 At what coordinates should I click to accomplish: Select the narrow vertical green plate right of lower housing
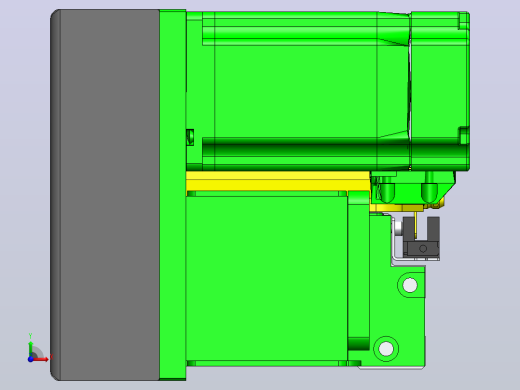358,270
